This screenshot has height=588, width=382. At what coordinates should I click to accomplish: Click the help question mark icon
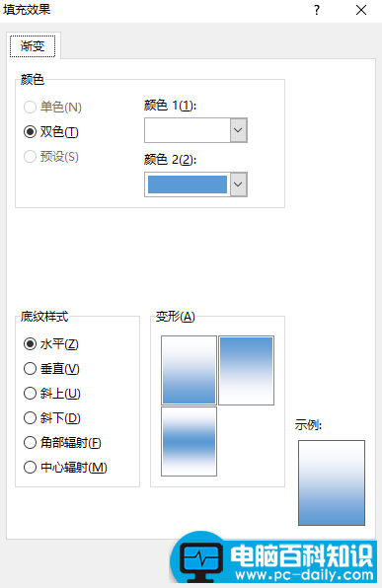(317, 10)
